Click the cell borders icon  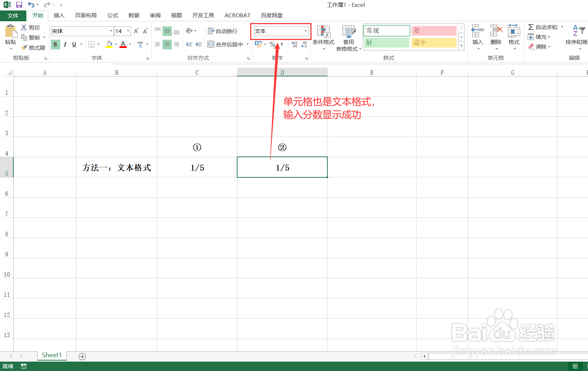(x=92, y=44)
